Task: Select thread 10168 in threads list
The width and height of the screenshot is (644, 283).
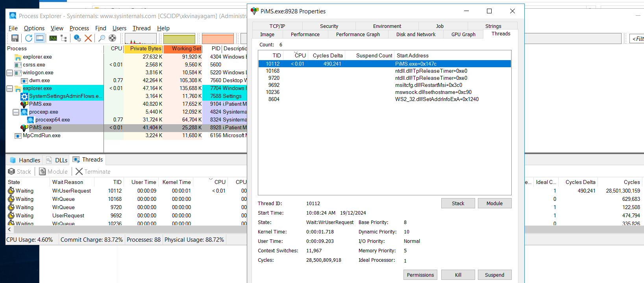Action: 385,71
